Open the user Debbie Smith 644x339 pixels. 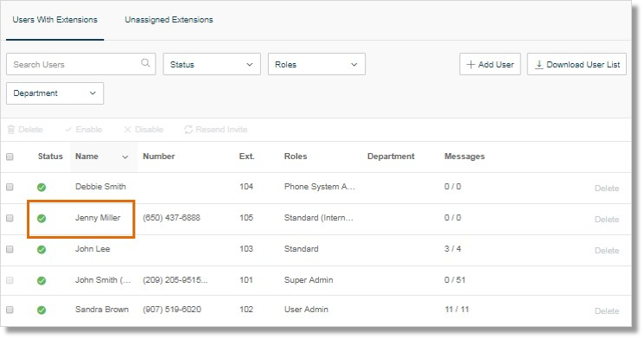click(x=100, y=187)
